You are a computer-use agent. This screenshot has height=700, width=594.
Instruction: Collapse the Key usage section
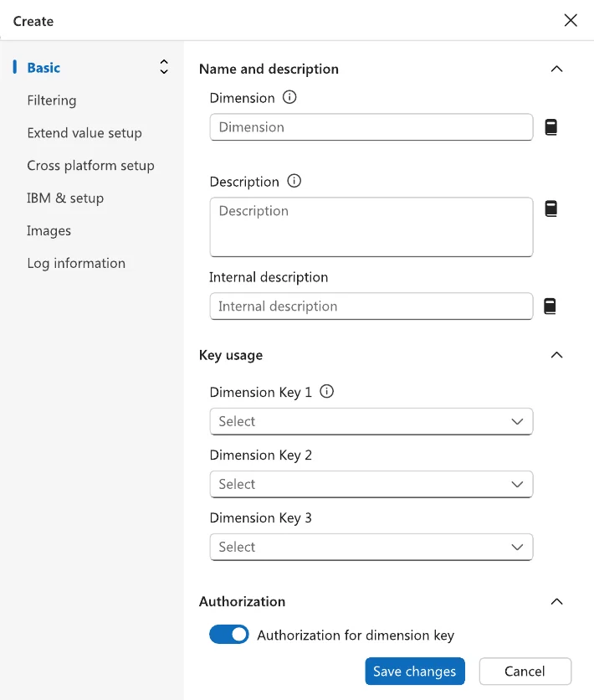556,355
